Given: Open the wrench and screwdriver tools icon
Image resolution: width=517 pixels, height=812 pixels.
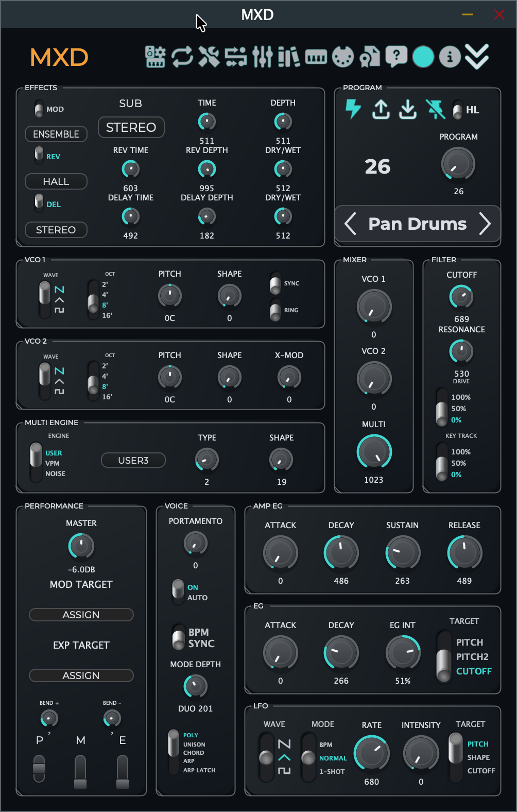Looking at the screenshot, I should click(x=209, y=57).
